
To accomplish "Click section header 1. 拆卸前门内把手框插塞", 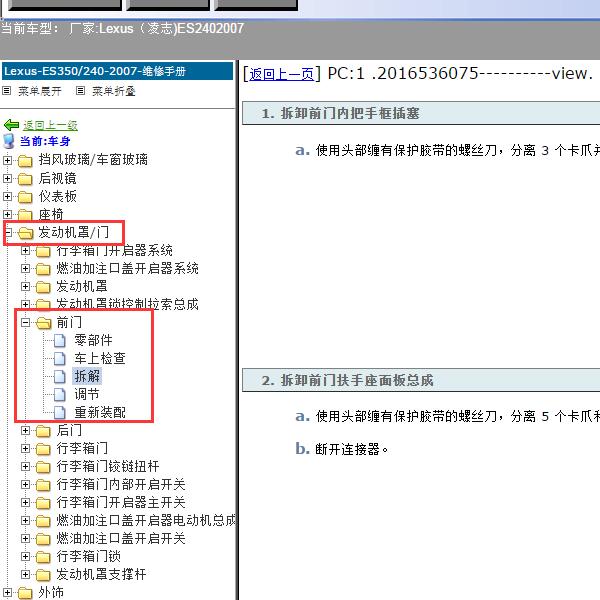I will pos(421,113).
